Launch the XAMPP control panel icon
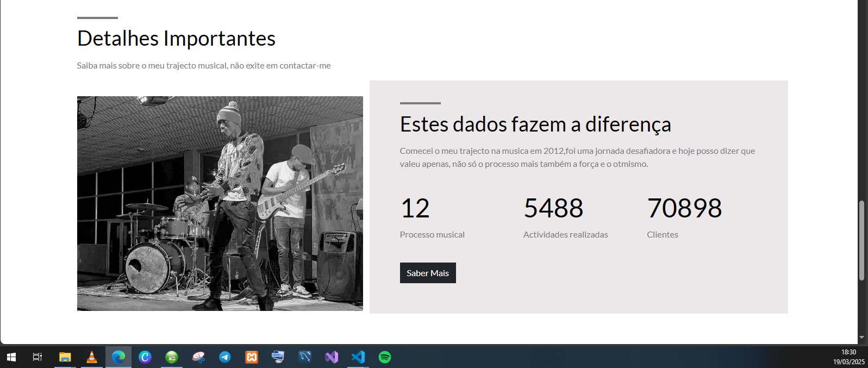The width and height of the screenshot is (868, 368). [x=252, y=357]
